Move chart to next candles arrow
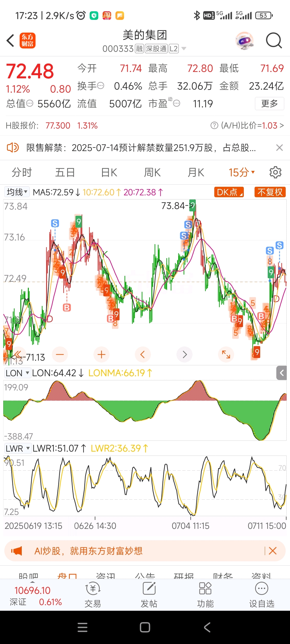 point(184,354)
